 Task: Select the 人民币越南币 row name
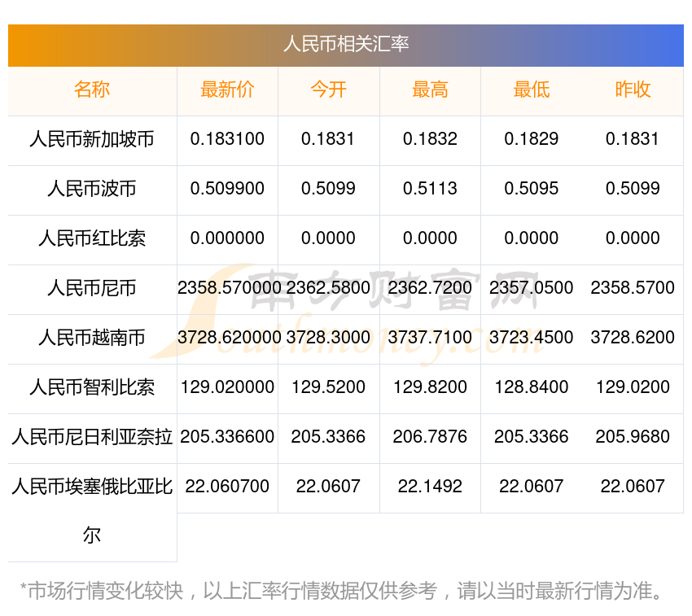[x=92, y=338]
